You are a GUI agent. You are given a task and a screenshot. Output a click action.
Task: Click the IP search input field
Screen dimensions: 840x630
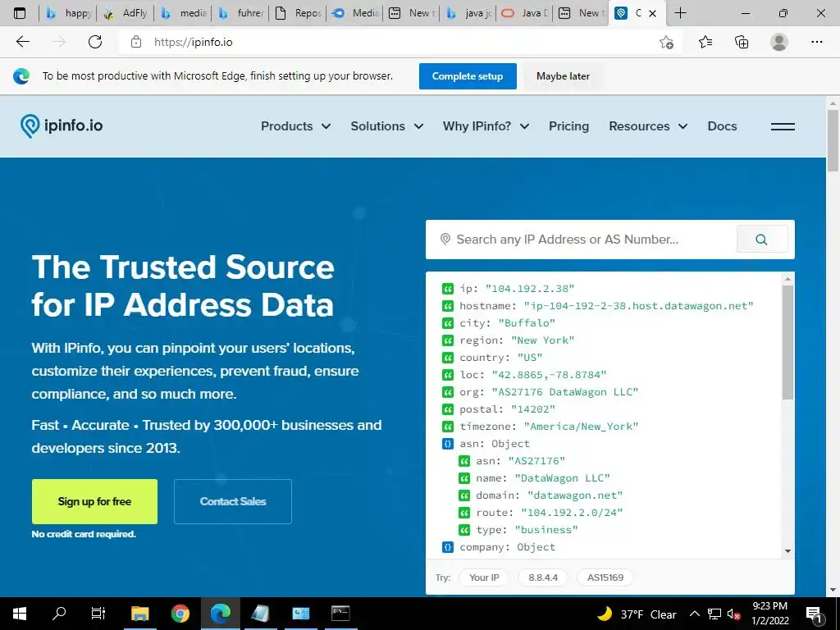pos(582,240)
